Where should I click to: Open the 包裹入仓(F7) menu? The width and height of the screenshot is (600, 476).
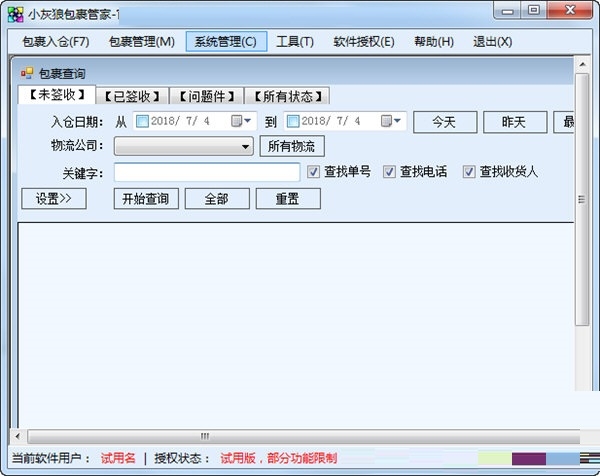56,41
